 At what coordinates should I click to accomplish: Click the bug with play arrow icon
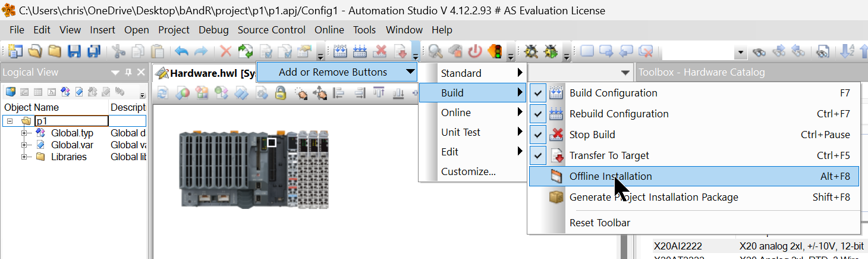click(x=551, y=51)
